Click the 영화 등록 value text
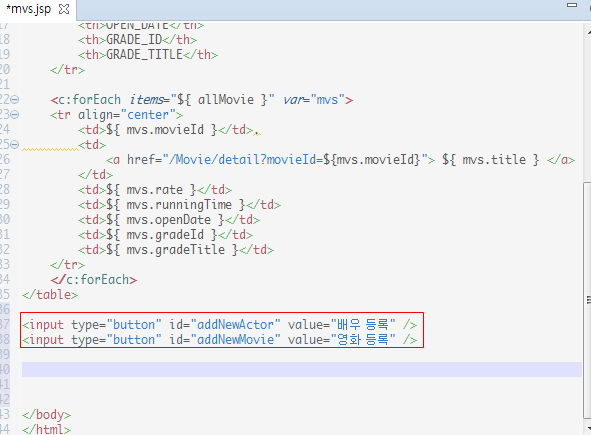Image resolution: width=591 pixels, height=435 pixels. (363, 340)
